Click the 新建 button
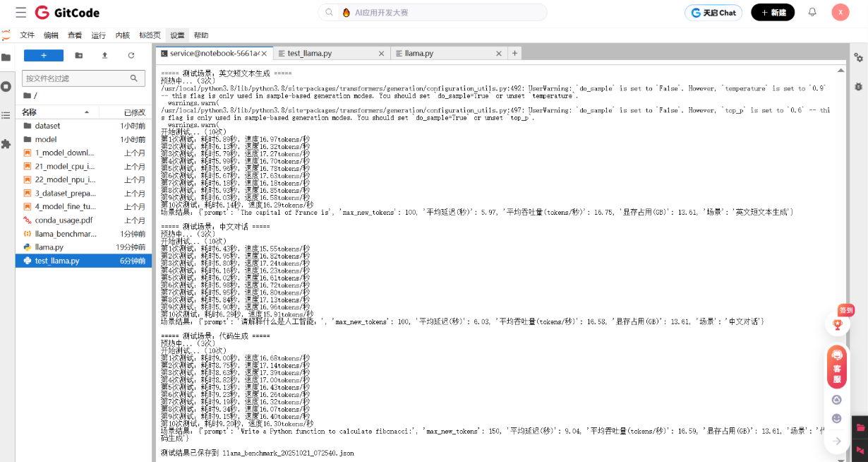This screenshot has height=462, width=868. tap(773, 13)
